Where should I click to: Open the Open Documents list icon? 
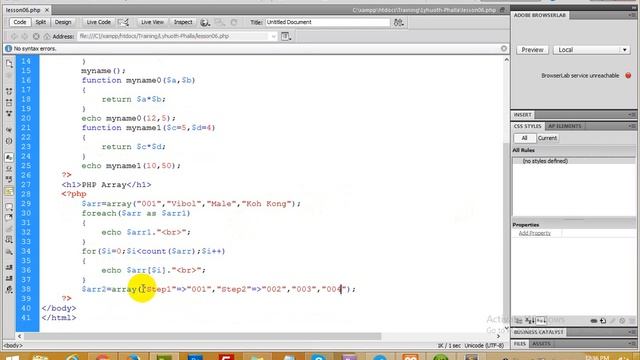coord(9,64)
